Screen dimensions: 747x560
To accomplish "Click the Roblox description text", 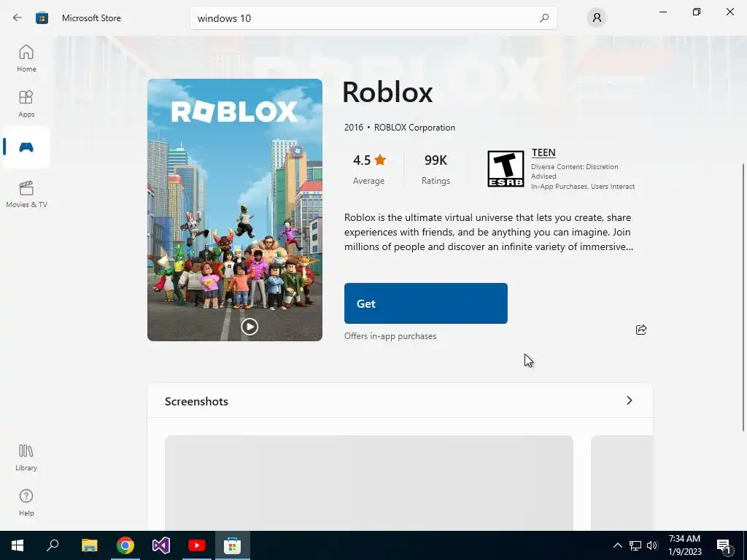I will coord(488,232).
